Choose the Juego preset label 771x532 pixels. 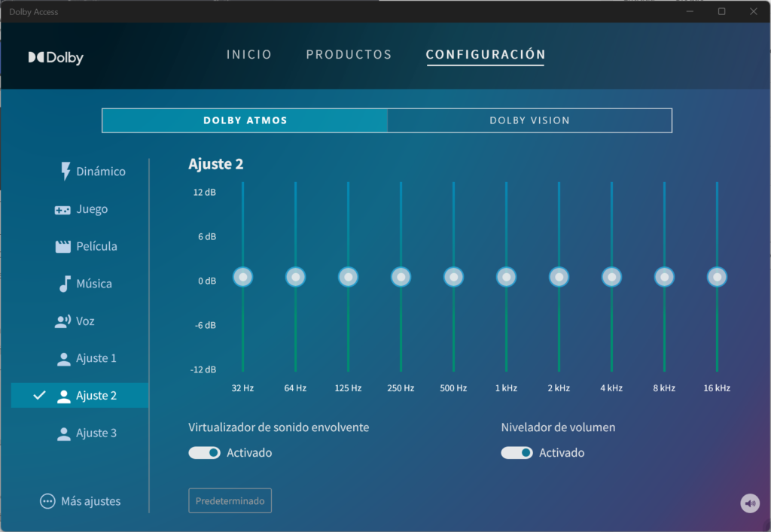click(92, 209)
